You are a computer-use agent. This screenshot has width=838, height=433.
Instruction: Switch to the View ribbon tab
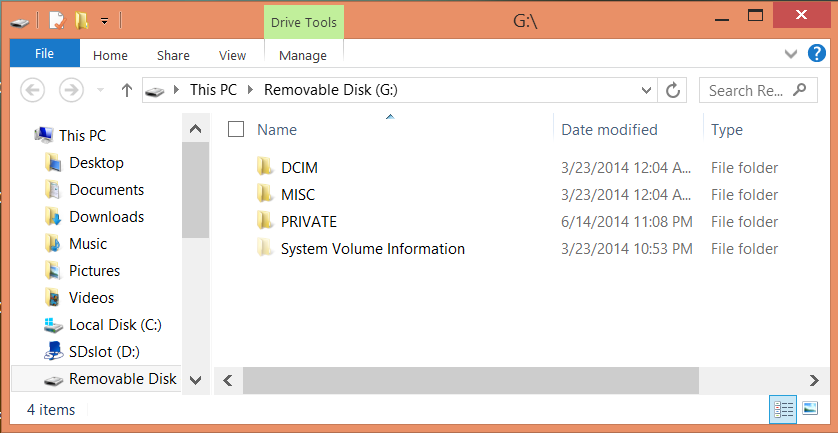tap(232, 55)
